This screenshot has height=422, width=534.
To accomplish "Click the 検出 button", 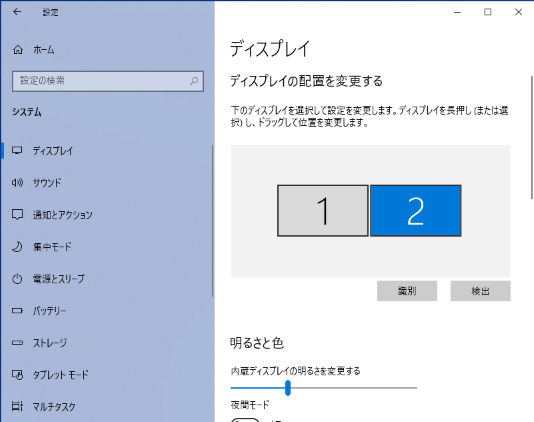I will [x=481, y=291].
